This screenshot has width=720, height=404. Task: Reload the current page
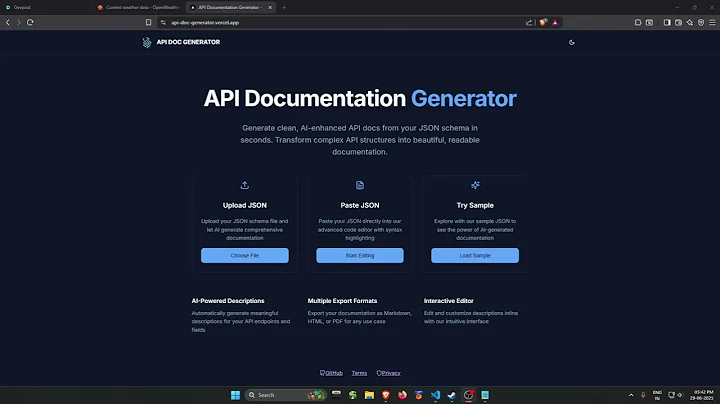[30, 22]
